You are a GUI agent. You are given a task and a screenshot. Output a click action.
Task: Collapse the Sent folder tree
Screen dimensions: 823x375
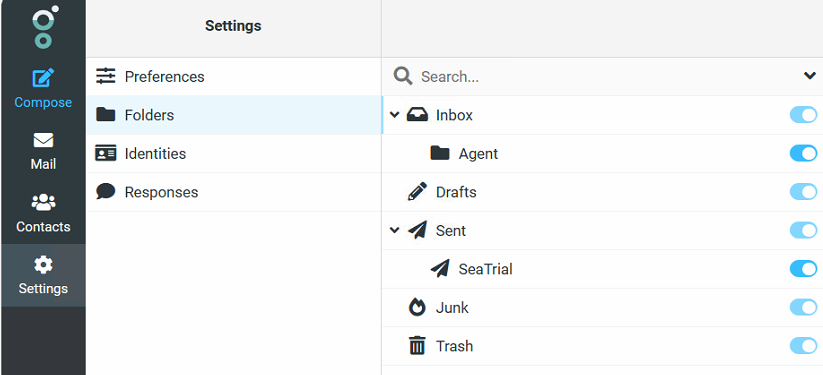[x=395, y=230]
